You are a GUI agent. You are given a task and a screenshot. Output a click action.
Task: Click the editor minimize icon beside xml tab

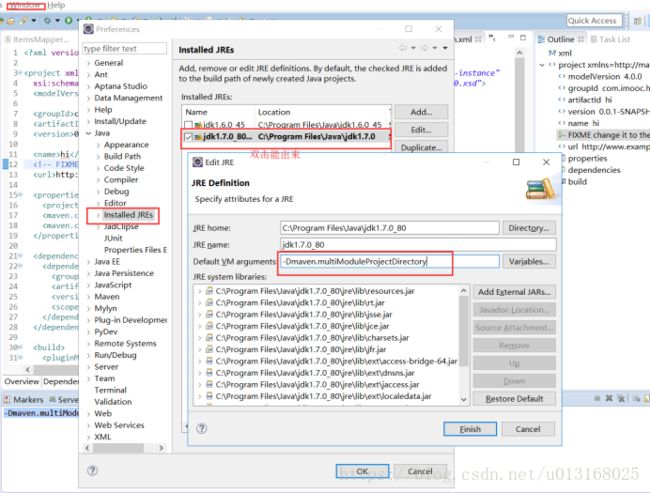511,37
